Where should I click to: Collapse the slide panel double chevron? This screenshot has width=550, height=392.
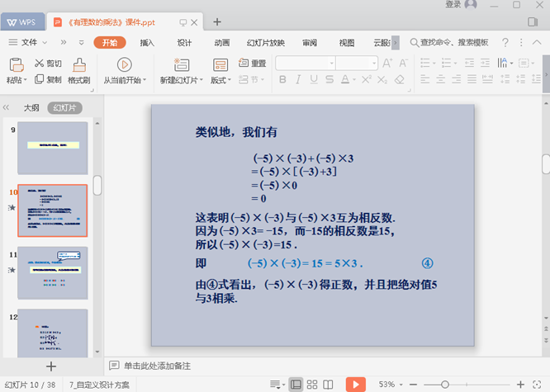point(6,107)
